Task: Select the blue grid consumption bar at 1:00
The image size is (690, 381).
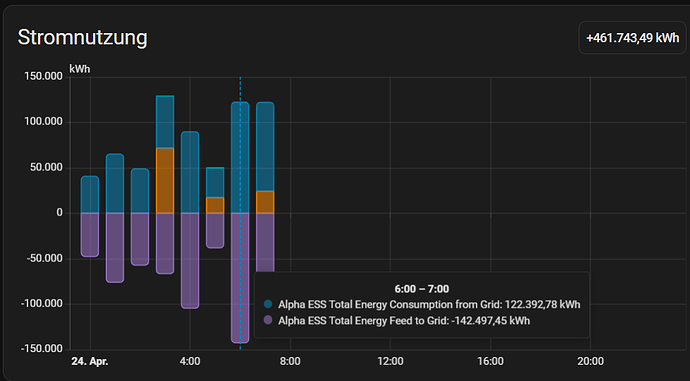Action: click(115, 183)
